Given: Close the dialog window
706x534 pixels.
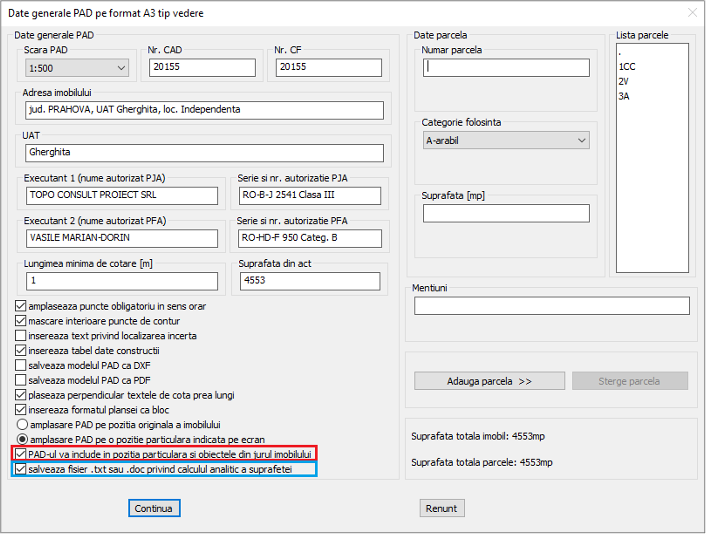Looking at the screenshot, I should (x=689, y=12).
